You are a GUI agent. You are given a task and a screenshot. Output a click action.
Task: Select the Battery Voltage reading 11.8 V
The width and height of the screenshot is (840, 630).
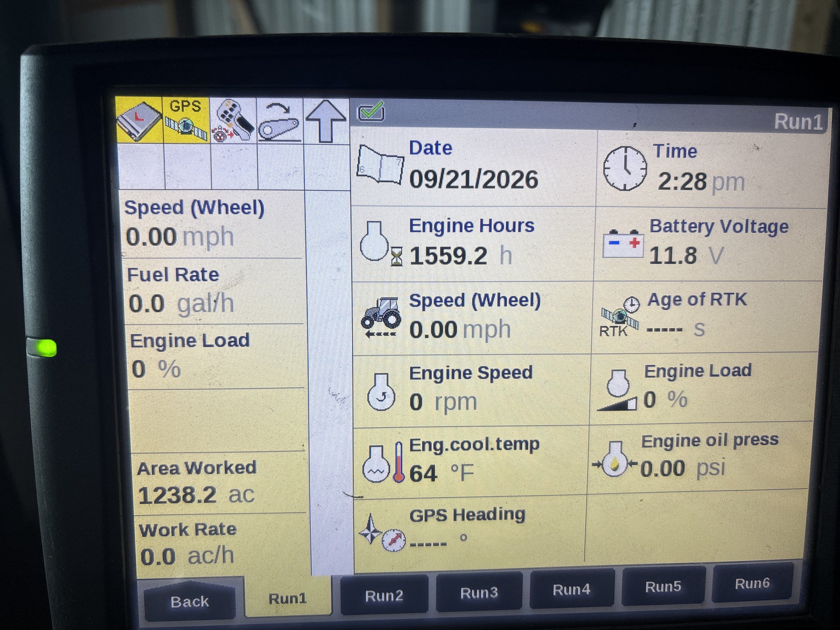[x=686, y=256]
